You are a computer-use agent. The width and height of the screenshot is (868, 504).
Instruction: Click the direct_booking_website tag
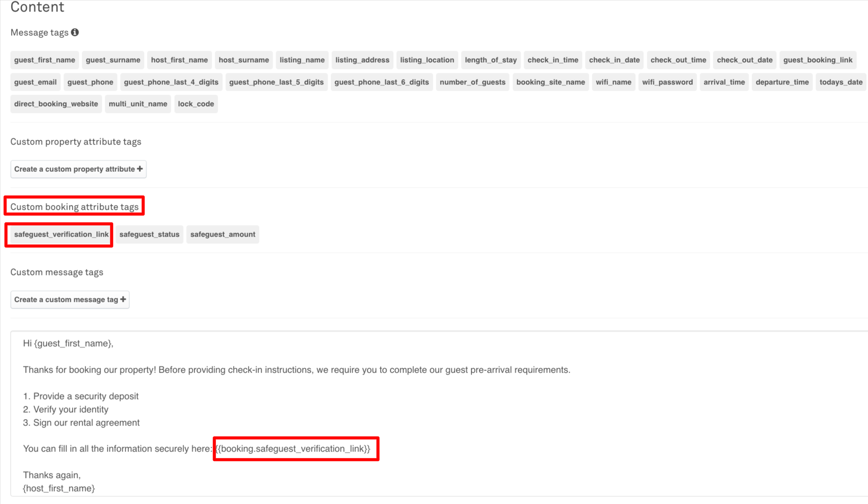click(x=56, y=104)
